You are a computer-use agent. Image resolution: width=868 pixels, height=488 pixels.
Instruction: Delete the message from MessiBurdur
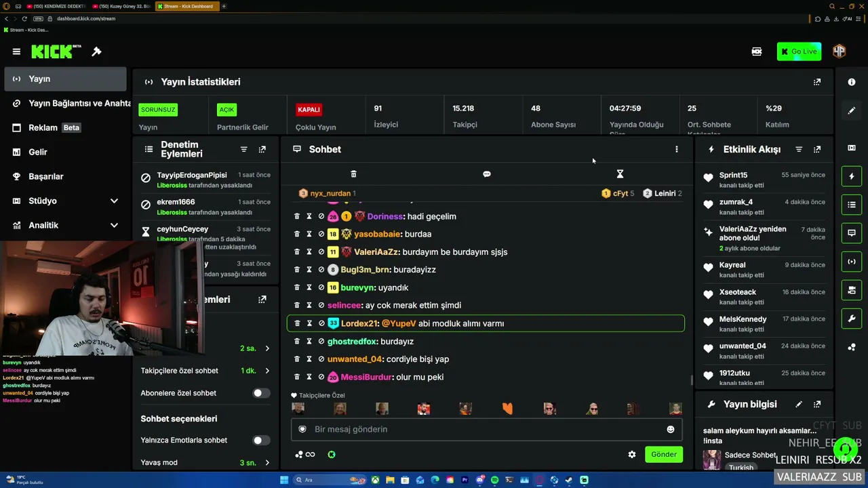click(x=296, y=377)
